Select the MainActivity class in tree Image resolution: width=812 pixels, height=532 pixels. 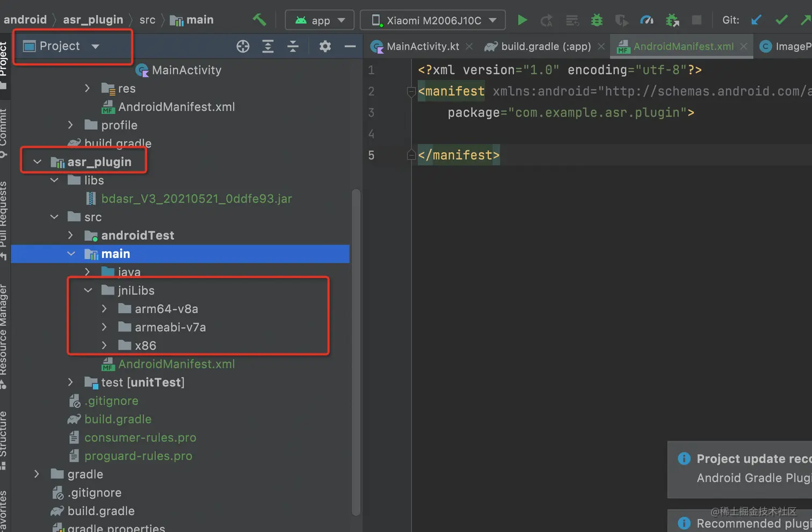pyautogui.click(x=179, y=70)
